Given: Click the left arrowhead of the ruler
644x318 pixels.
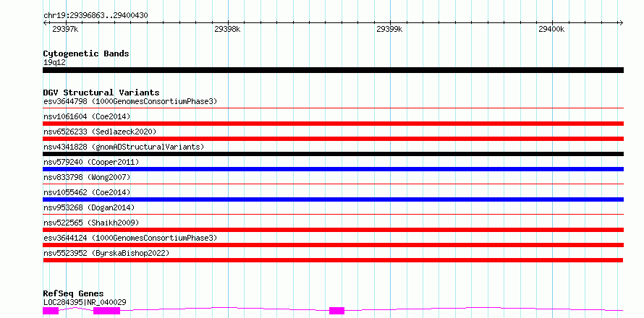Looking at the screenshot, I should pyautogui.click(x=45, y=22).
